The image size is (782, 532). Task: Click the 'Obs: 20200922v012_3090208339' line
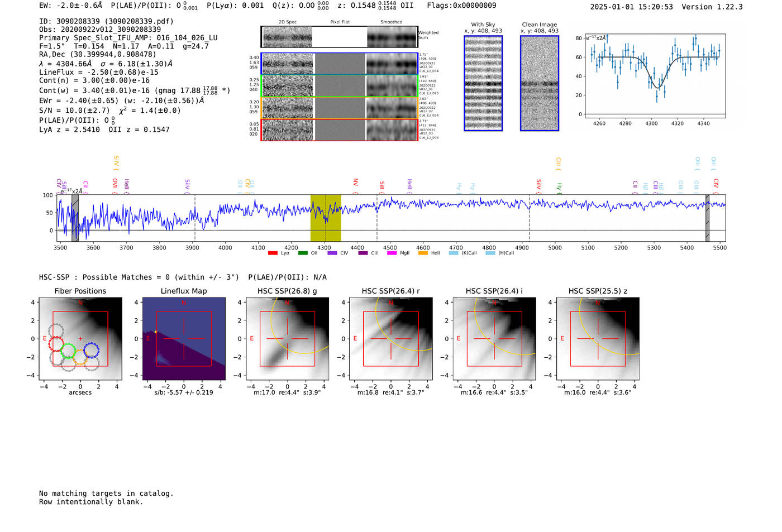[100, 29]
